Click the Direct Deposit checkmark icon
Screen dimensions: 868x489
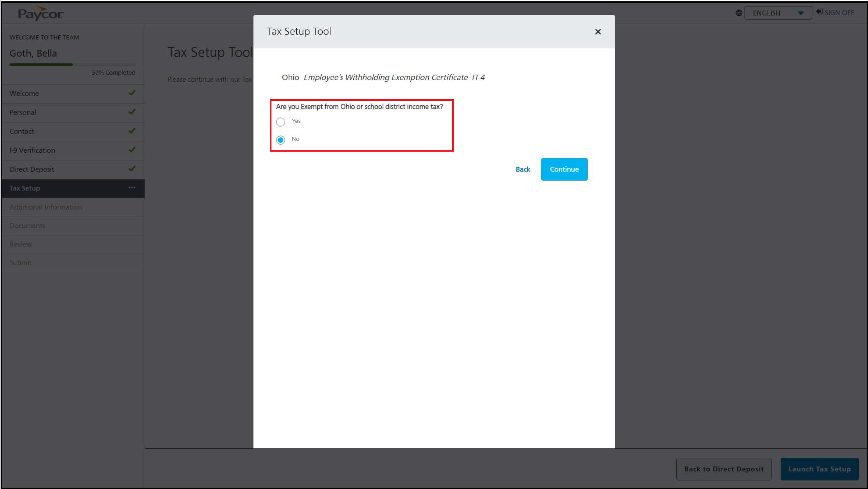132,169
